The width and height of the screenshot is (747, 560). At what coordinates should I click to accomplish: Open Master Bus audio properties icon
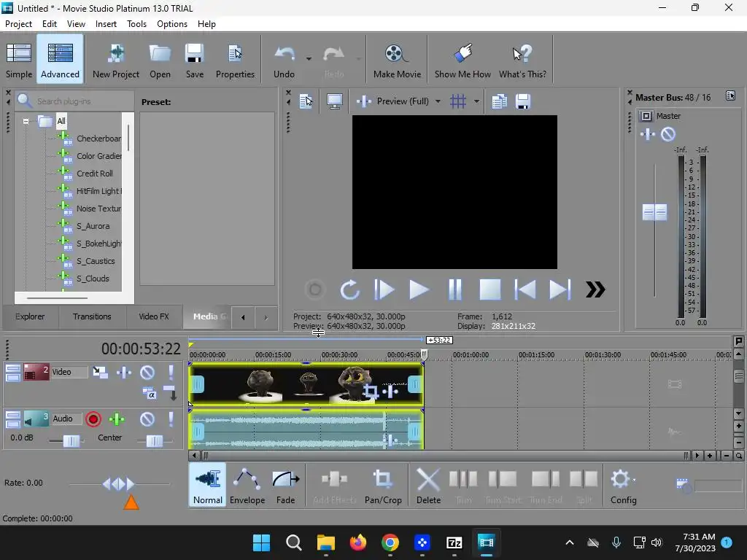click(730, 96)
